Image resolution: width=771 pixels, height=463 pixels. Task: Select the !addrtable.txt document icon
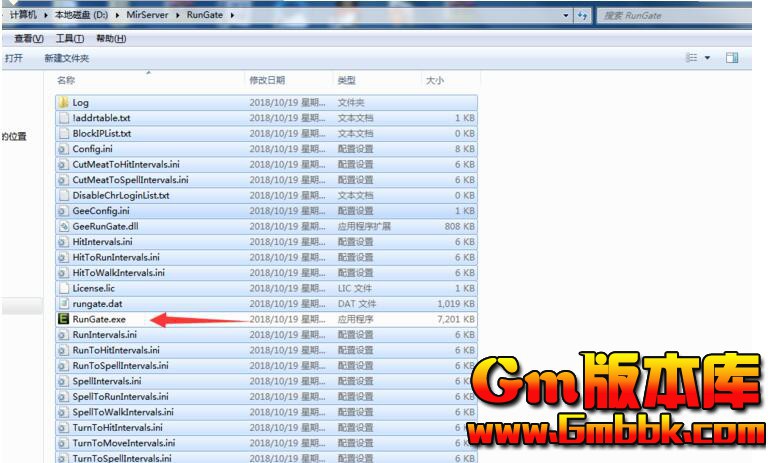(x=64, y=118)
